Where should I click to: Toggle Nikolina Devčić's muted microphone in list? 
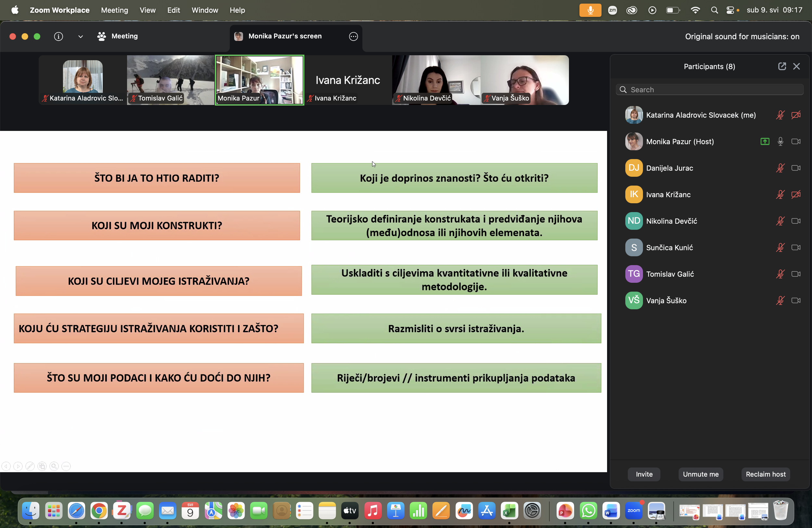point(780,221)
